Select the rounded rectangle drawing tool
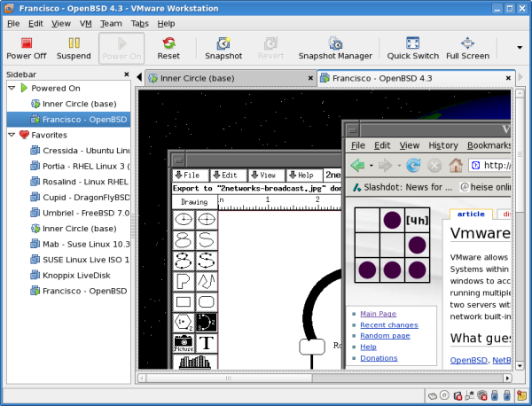The width and height of the screenshot is (532, 406). point(206,301)
